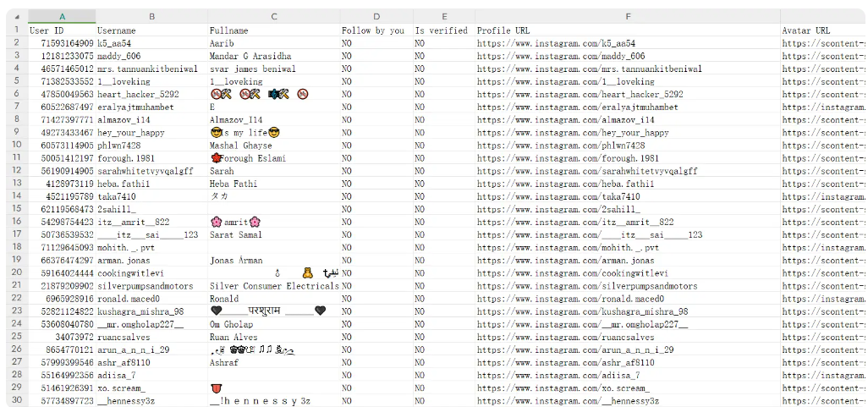Select username cell 'hey_your_happy'
This screenshot has height=407, width=868.
151,133
